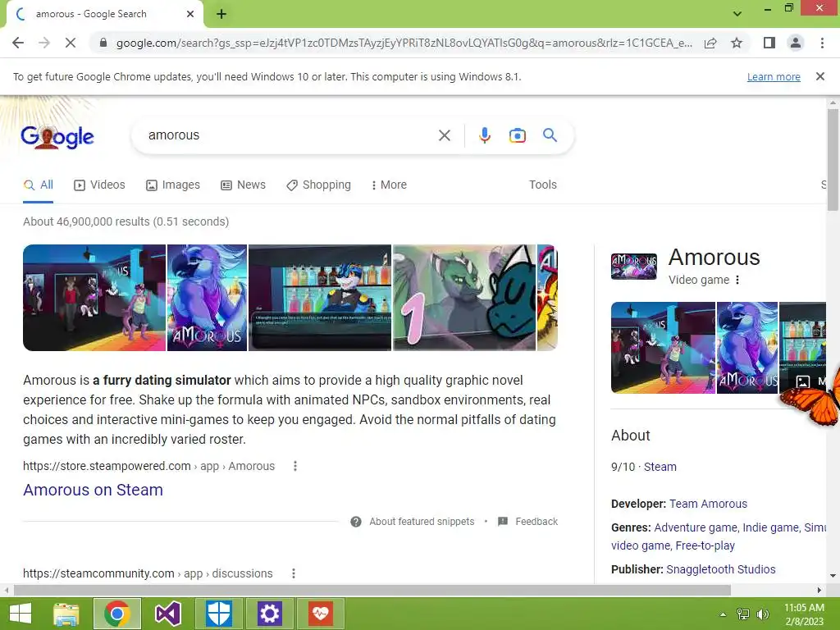Screen dimensions: 840x630
Task: Play the bar scene video thumbnail
Action: [x=320, y=298]
